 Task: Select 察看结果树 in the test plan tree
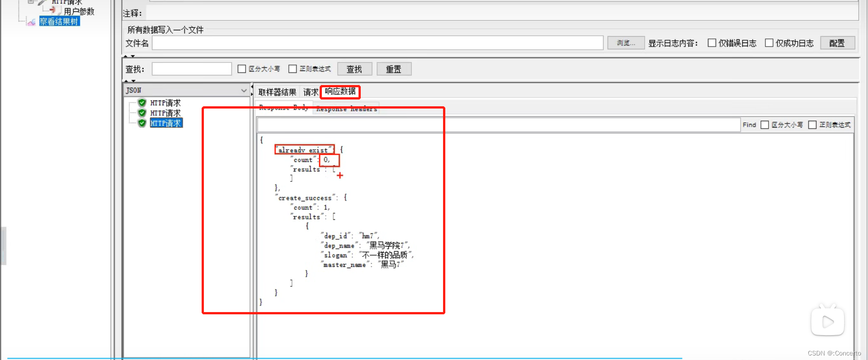click(x=59, y=21)
